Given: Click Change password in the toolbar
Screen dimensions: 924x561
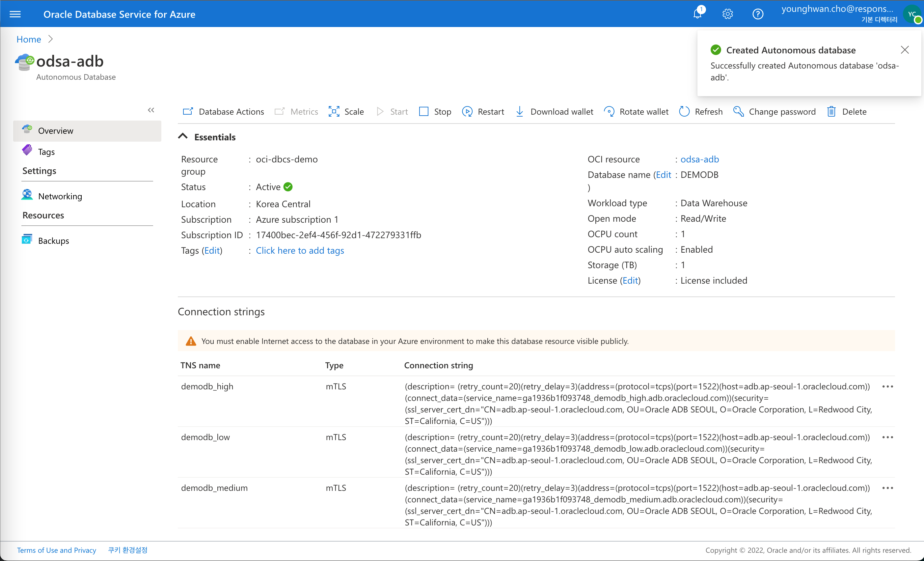Looking at the screenshot, I should [x=775, y=111].
